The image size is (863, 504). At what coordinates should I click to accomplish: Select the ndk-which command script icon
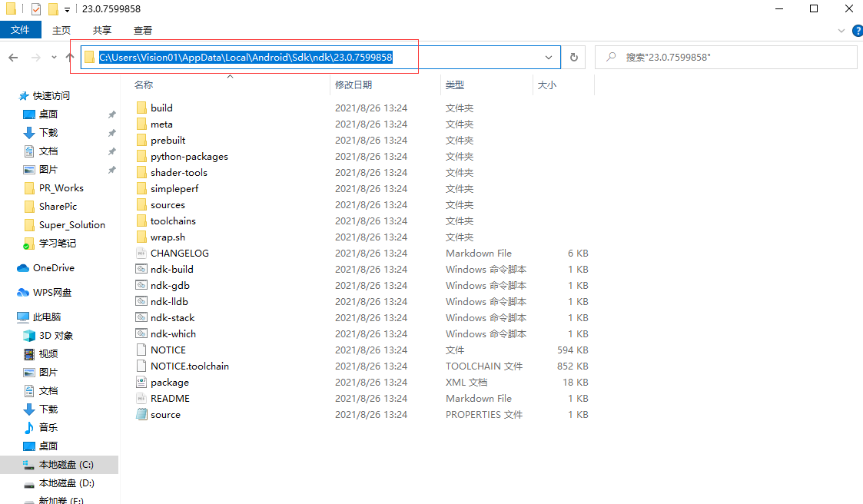[x=141, y=334]
